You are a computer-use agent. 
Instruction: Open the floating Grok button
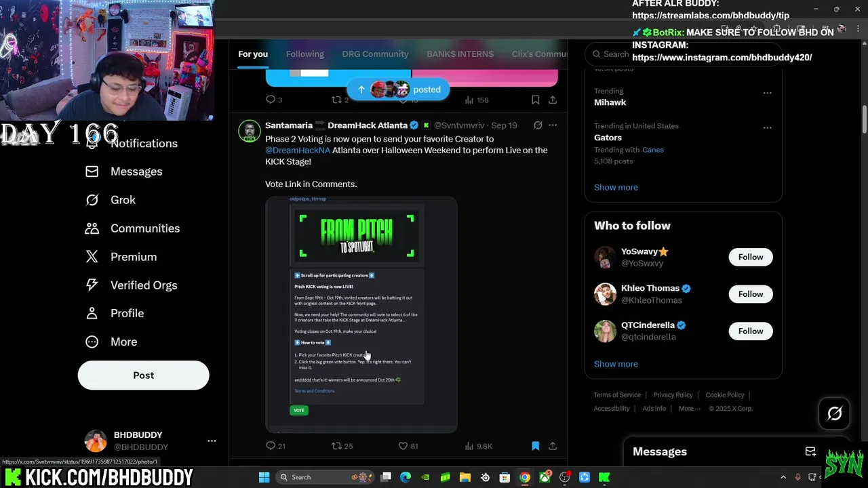point(834,413)
